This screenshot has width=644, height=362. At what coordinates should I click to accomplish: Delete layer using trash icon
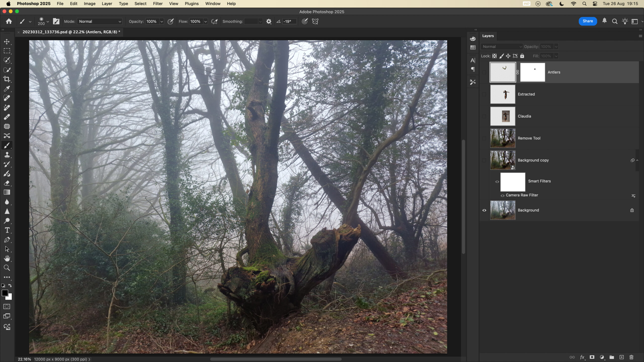[x=631, y=357]
